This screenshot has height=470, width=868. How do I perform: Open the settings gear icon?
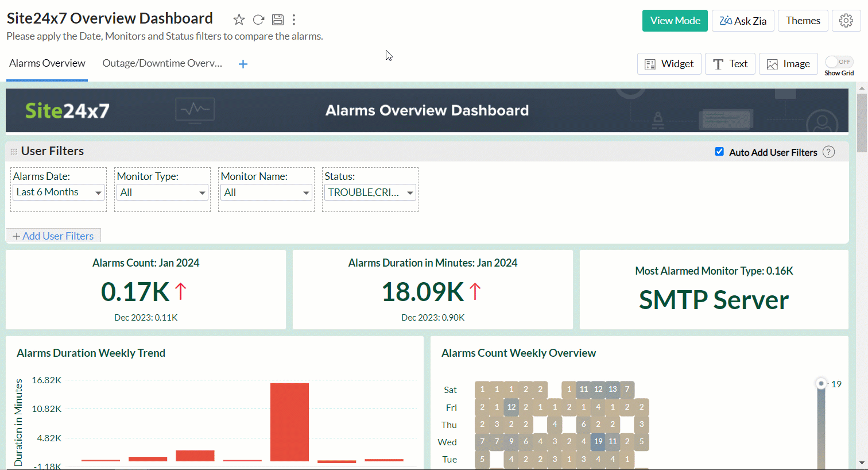846,21
